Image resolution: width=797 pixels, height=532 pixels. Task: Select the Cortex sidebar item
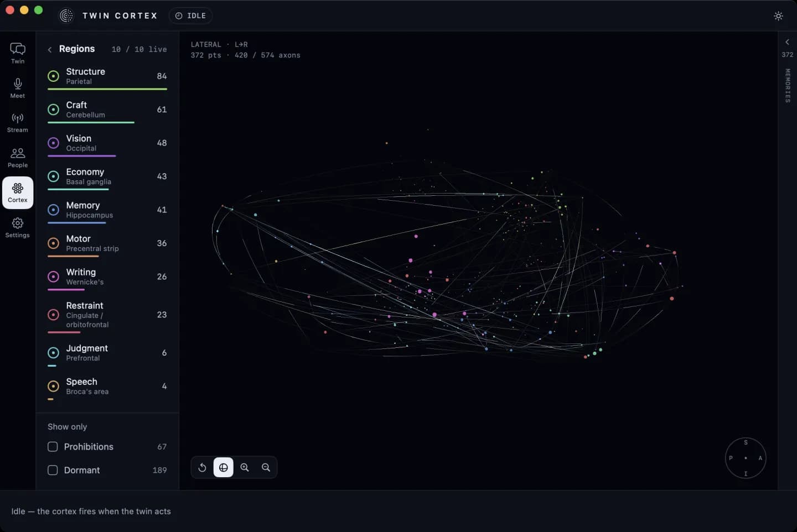[x=18, y=192]
